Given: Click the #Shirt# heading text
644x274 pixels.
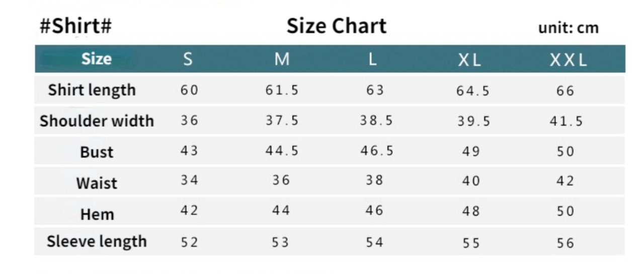Looking at the screenshot, I should [x=75, y=26].
